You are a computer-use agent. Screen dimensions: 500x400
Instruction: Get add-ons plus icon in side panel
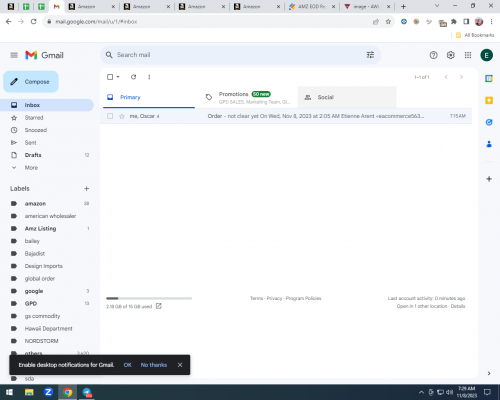pos(489,179)
